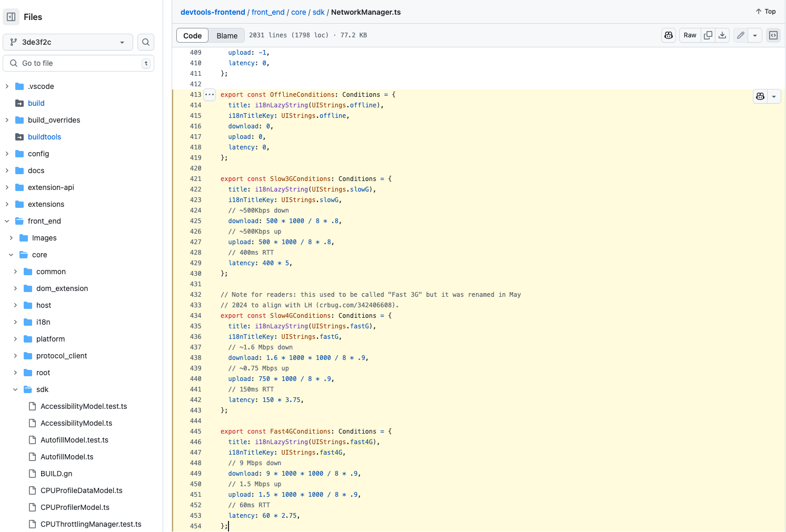Expand the .vscode folder
The image size is (786, 532).
coord(7,86)
